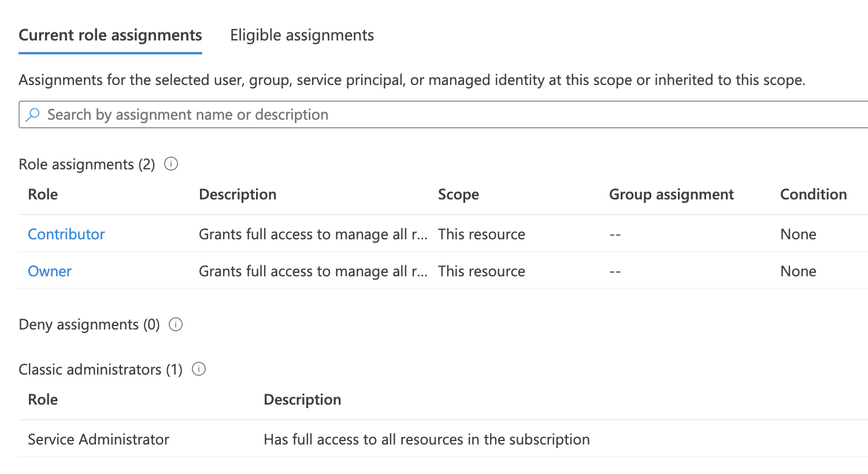
Task: Click None condition for Contributor
Action: click(798, 234)
